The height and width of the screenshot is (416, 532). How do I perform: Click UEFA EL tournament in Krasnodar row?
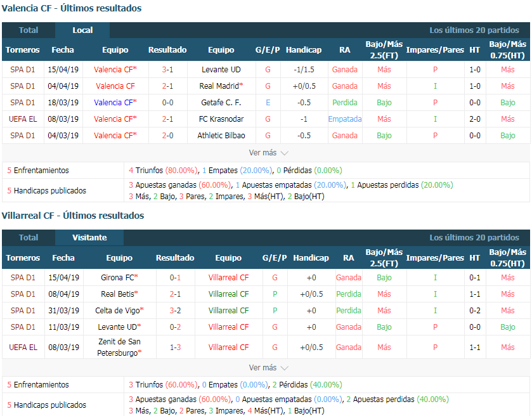(x=23, y=119)
